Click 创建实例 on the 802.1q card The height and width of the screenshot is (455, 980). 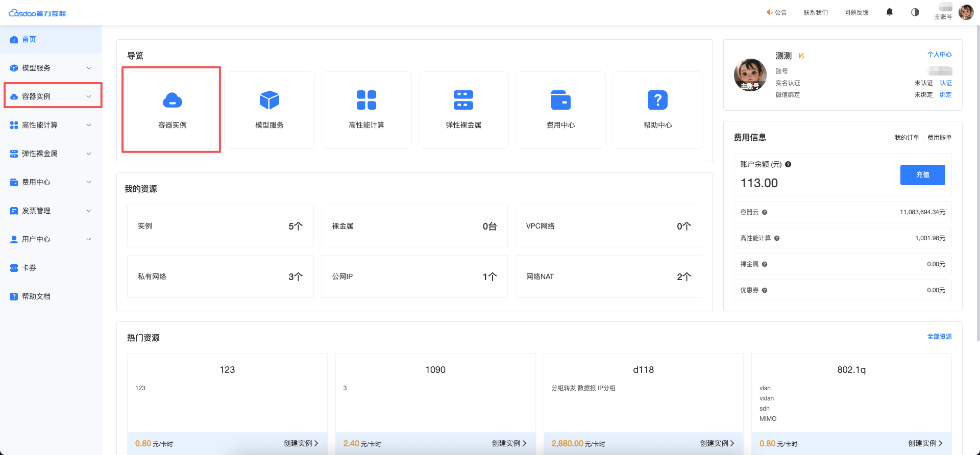pos(925,444)
